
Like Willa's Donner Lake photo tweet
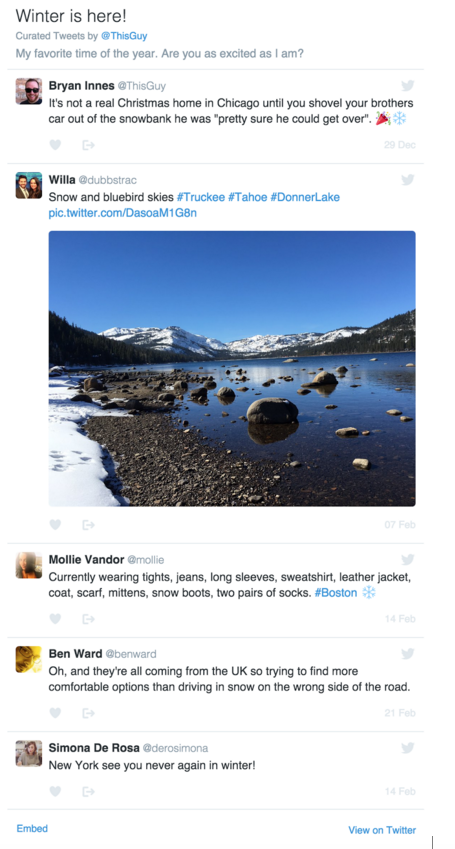click(55, 525)
